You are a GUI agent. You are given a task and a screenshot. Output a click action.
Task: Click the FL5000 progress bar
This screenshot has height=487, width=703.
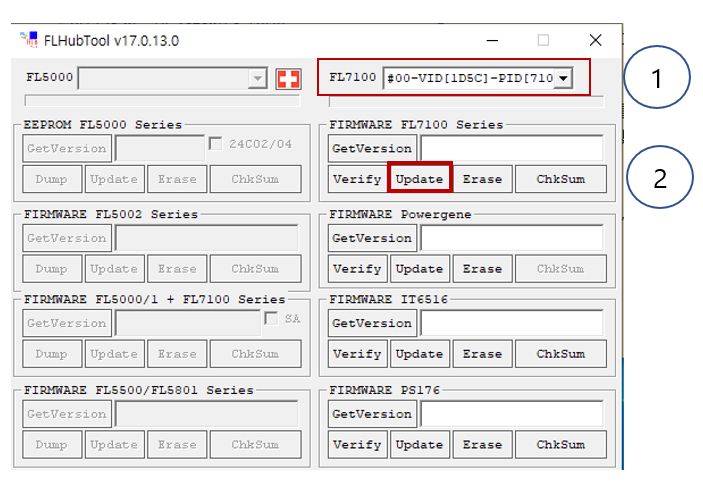pos(162,100)
